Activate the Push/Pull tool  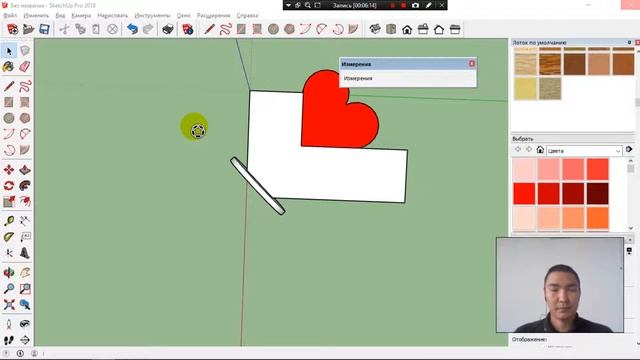25,169
